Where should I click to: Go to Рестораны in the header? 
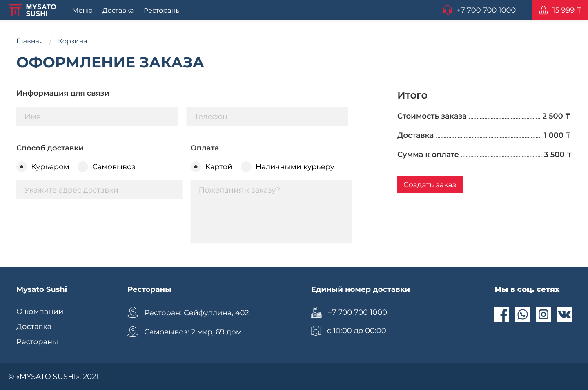coord(162,10)
